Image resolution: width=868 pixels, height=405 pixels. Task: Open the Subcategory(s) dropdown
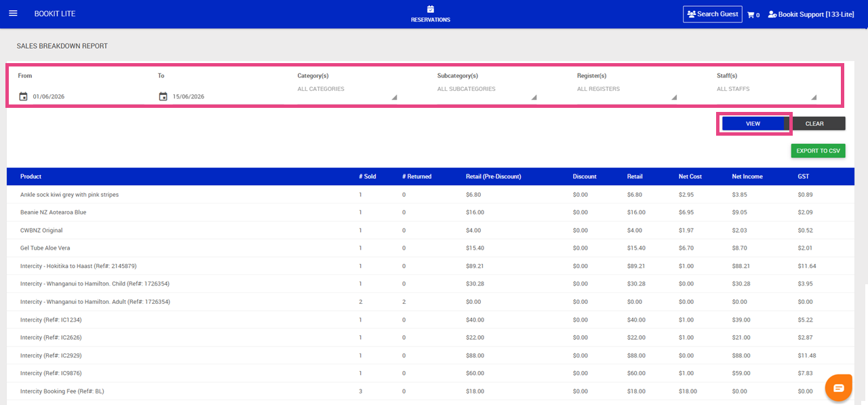487,90
